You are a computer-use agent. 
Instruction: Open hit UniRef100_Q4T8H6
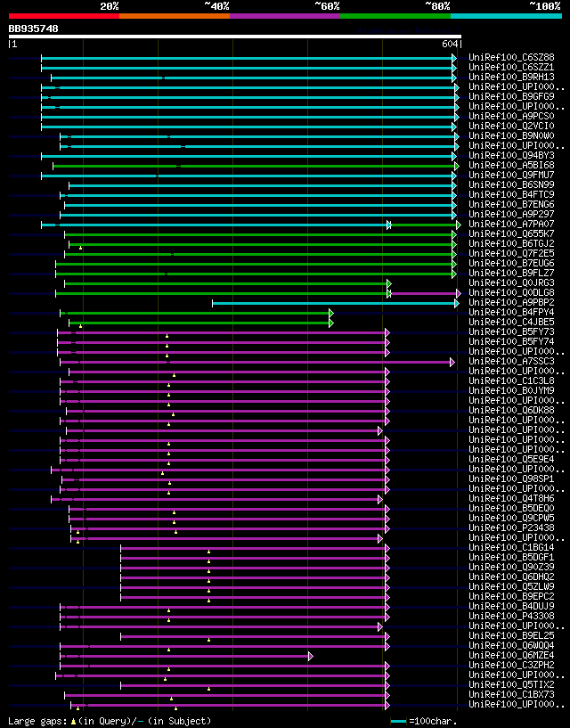pos(511,499)
